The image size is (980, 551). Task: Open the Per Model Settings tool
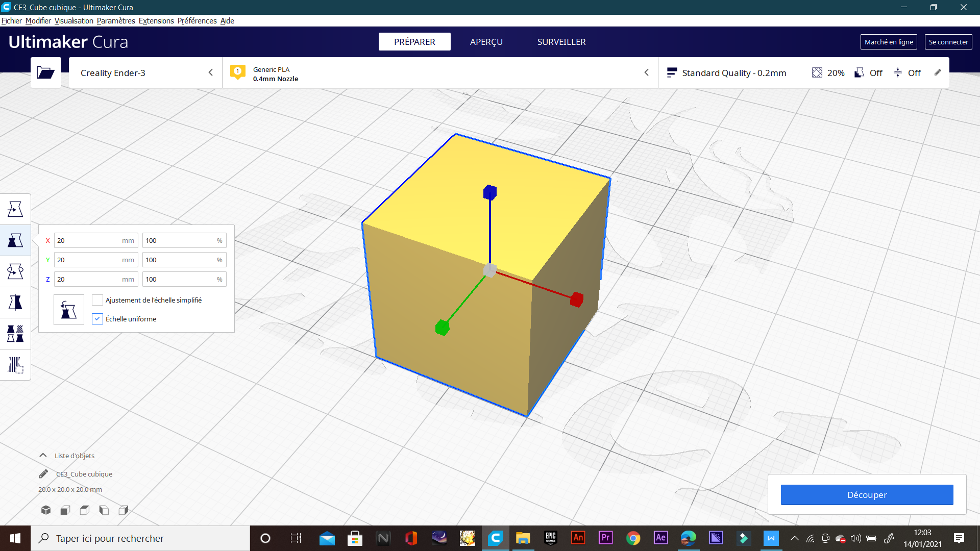[x=15, y=334]
